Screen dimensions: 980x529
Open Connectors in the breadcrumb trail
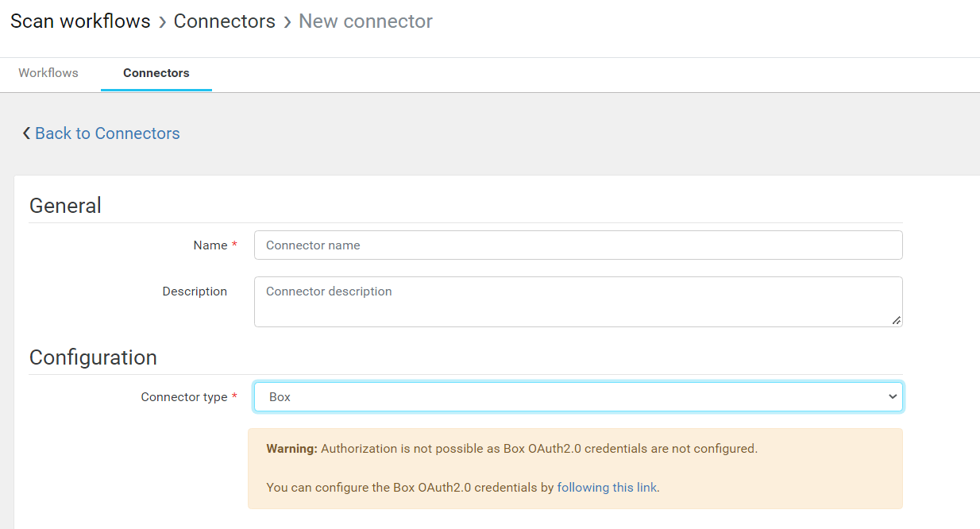click(x=224, y=21)
